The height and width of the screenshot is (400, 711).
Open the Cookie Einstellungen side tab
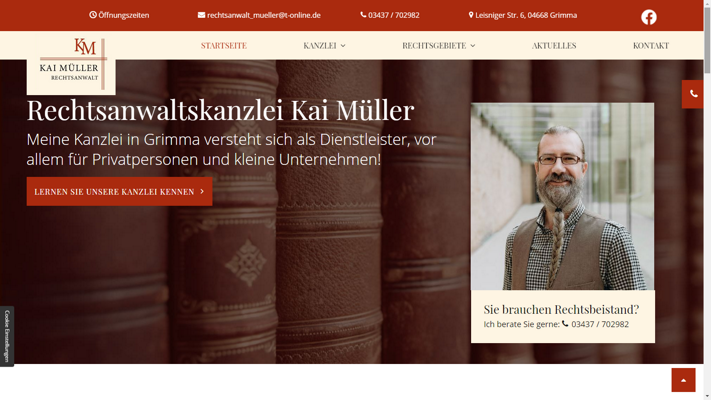(7, 336)
